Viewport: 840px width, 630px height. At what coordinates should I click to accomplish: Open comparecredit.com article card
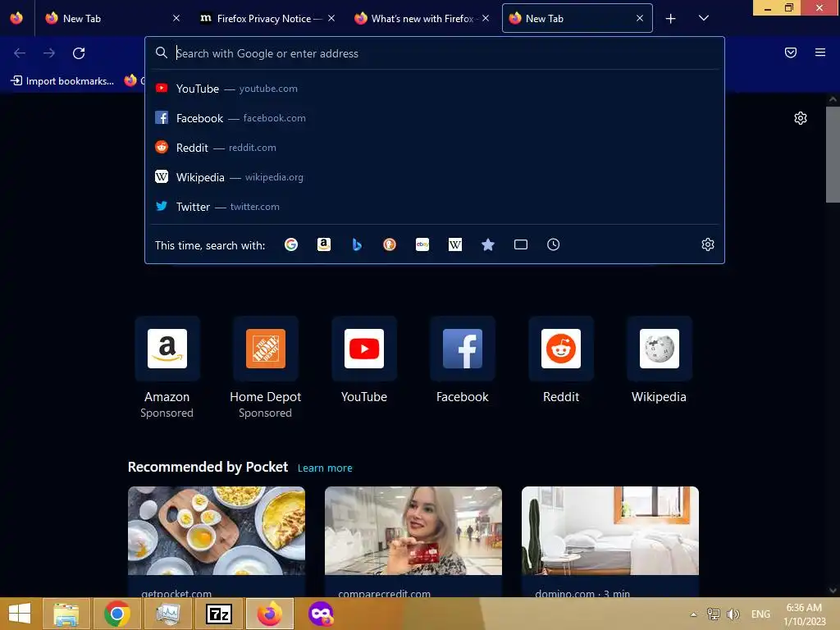413,541
